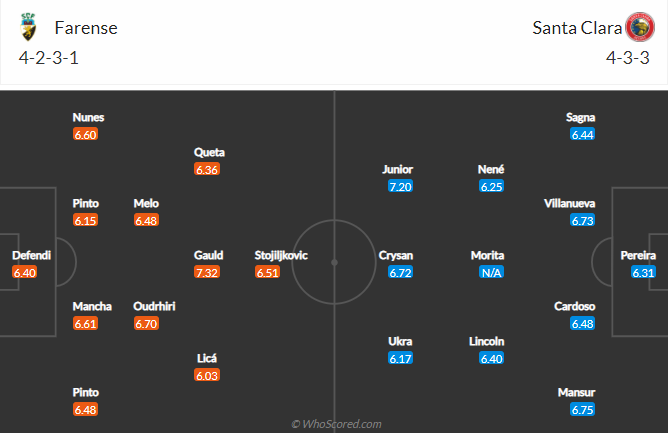The image size is (668, 433).
Task: Click the WhoScored.com watermark
Action: tap(336, 424)
